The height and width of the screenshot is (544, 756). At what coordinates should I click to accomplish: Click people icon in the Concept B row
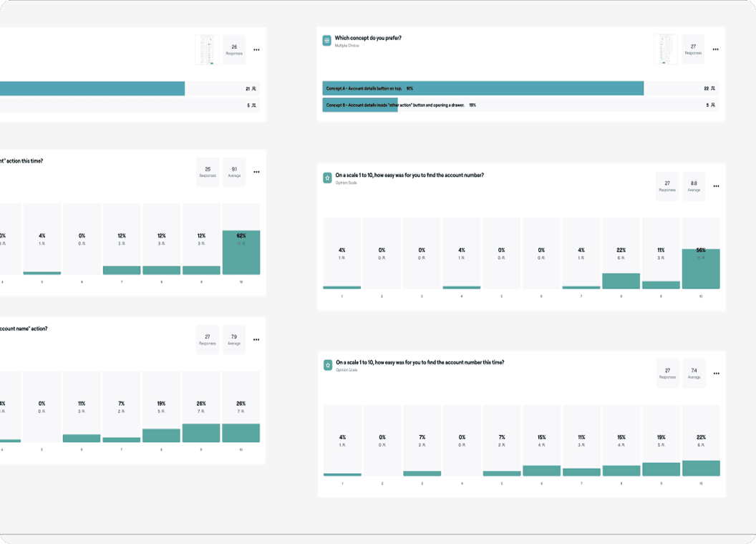pos(712,105)
